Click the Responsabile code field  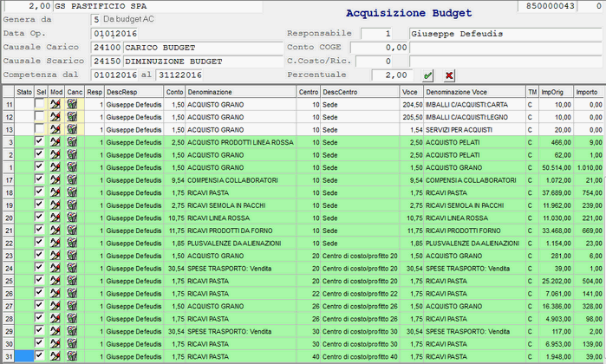coord(377,34)
